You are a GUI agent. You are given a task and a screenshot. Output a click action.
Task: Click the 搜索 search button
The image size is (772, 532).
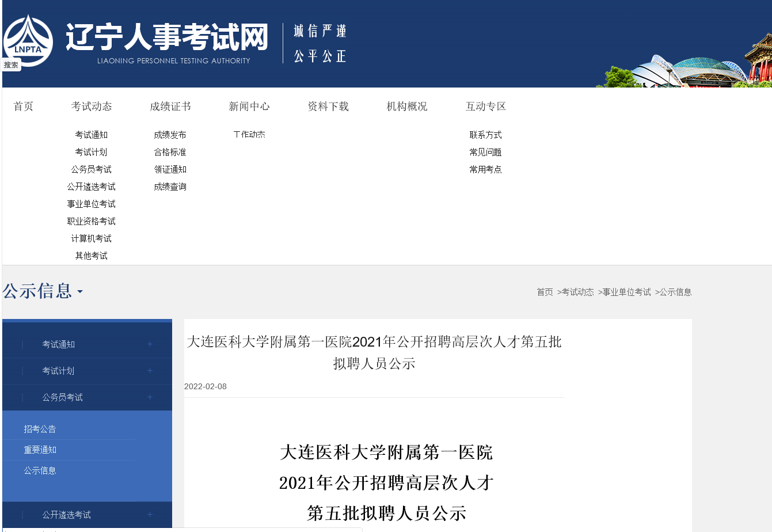pyautogui.click(x=12, y=65)
